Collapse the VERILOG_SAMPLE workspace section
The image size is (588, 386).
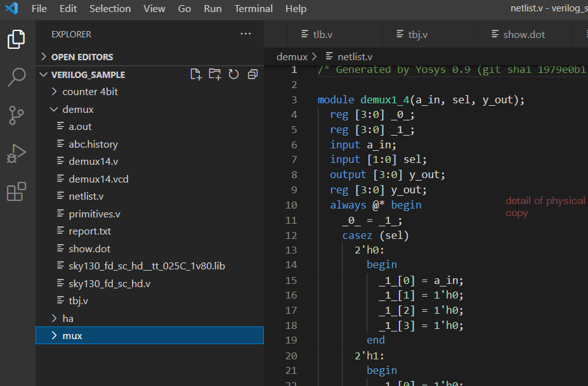click(44, 75)
